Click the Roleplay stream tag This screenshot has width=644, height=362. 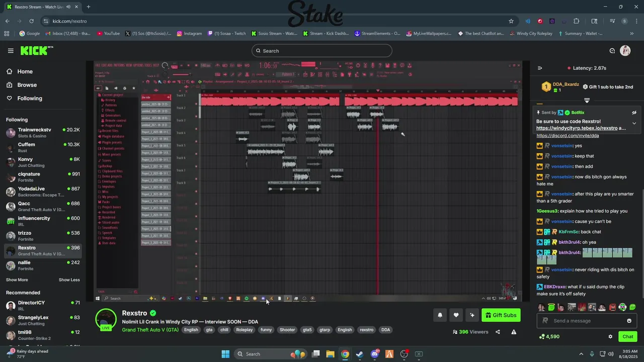point(245,330)
